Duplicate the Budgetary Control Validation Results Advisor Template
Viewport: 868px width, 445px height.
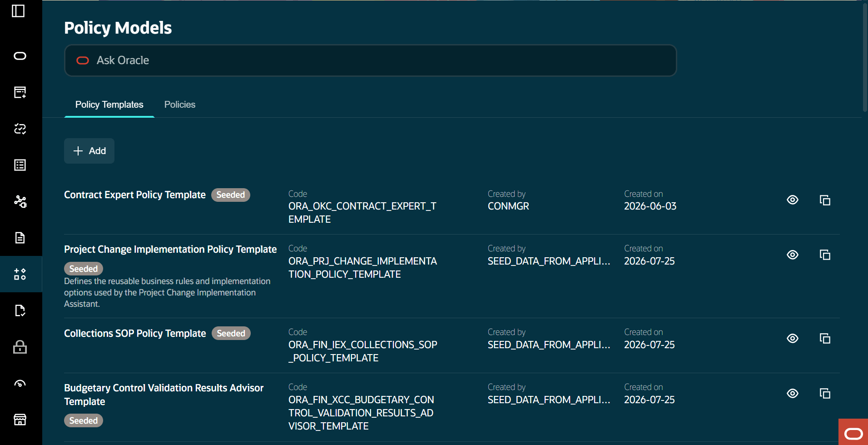(825, 394)
